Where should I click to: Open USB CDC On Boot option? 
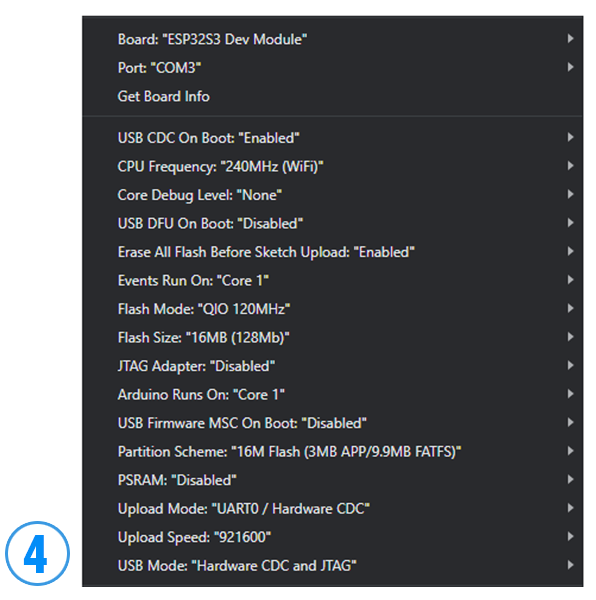(x=332, y=138)
